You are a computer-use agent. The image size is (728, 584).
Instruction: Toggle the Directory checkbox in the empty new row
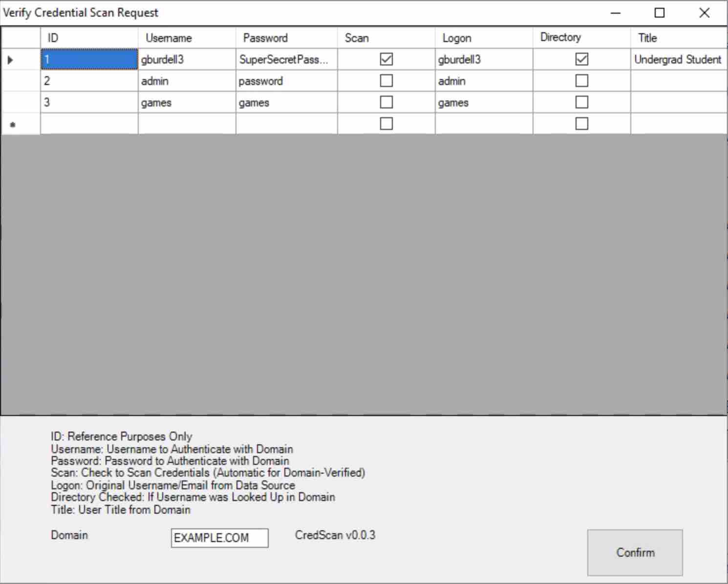(x=581, y=124)
